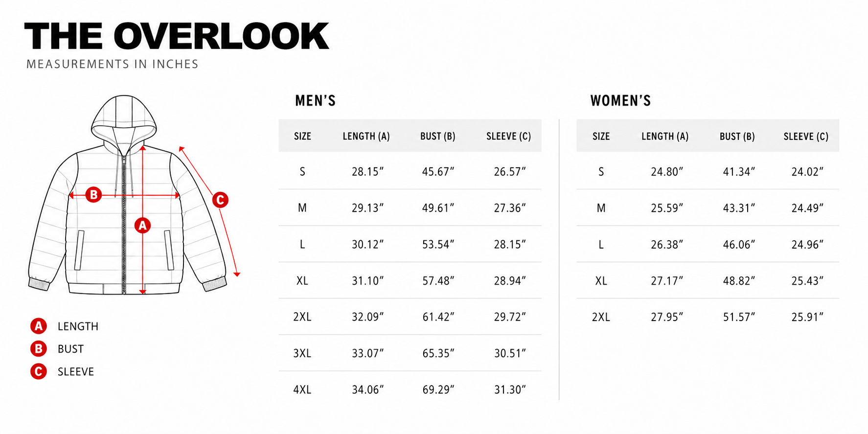Select the B Bust legend icon

39,349
